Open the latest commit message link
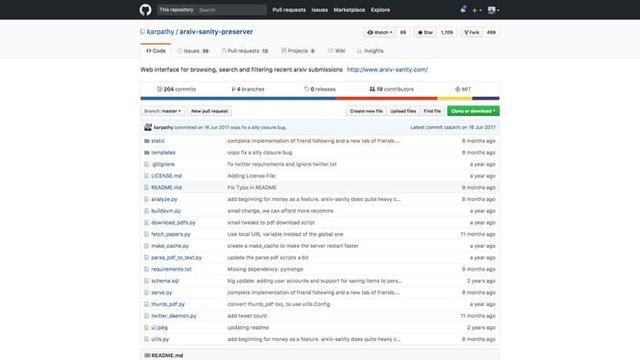Viewport: 640px width, 360px height. [258, 128]
